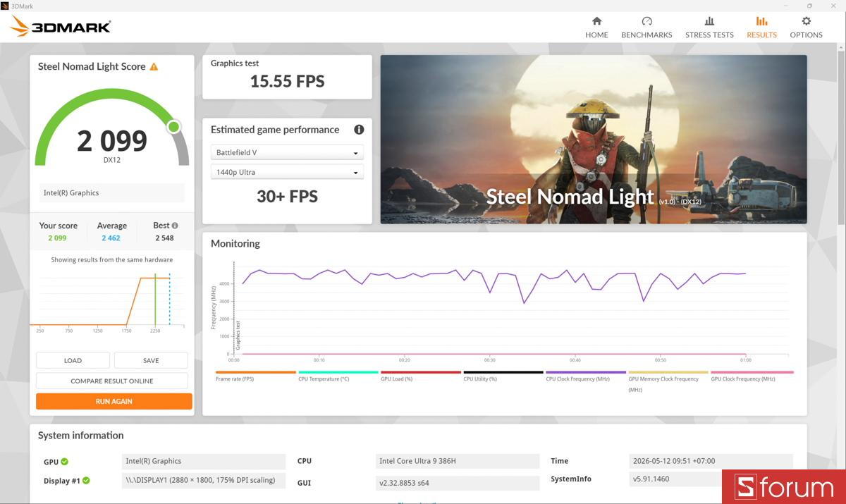Click the GPU green check icon
Image resolution: width=846 pixels, height=504 pixels.
click(x=64, y=462)
